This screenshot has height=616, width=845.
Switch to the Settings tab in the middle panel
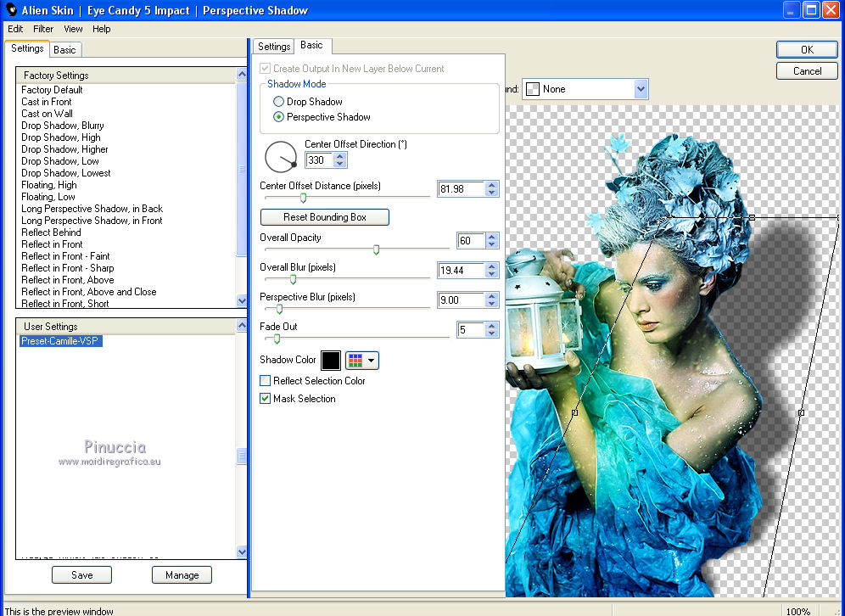(x=274, y=47)
